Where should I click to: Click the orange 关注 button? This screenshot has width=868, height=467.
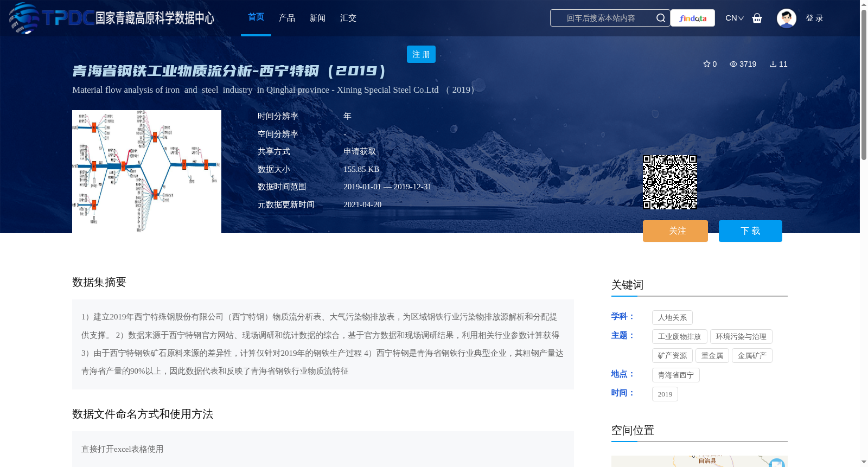pos(675,231)
